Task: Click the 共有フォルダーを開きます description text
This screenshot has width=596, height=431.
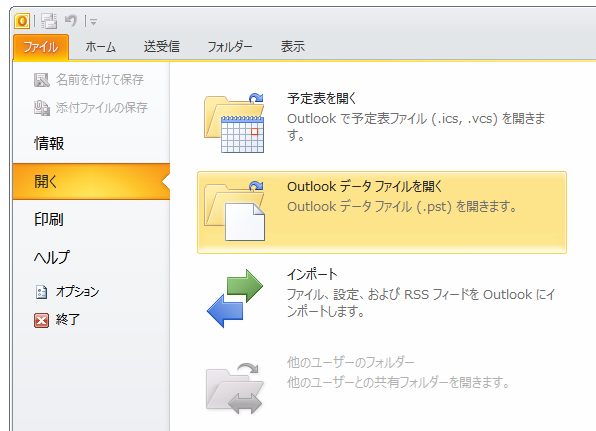Action: [398, 382]
